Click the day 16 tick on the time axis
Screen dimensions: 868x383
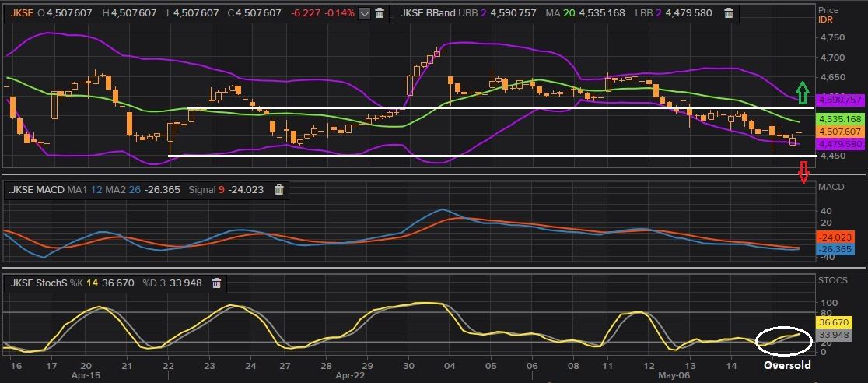(15, 366)
